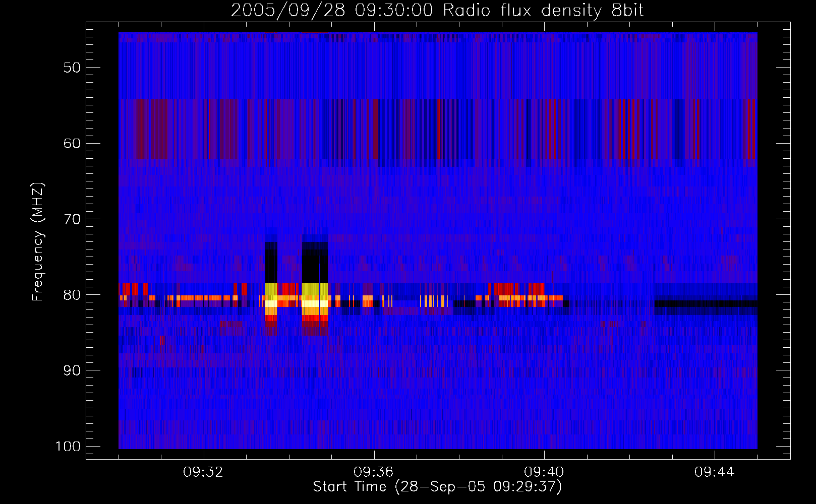This screenshot has width=816, height=504.
Task: Click the 09:32 time tick label
Action: pyautogui.click(x=203, y=472)
